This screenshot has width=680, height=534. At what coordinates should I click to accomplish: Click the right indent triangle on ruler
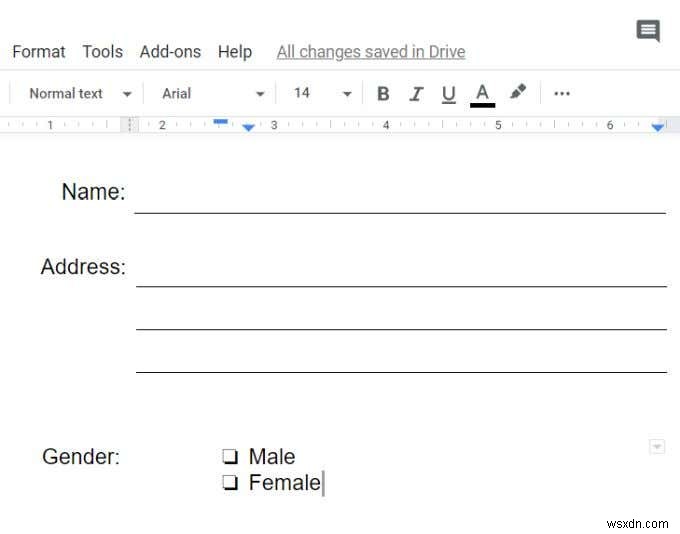tap(658, 127)
